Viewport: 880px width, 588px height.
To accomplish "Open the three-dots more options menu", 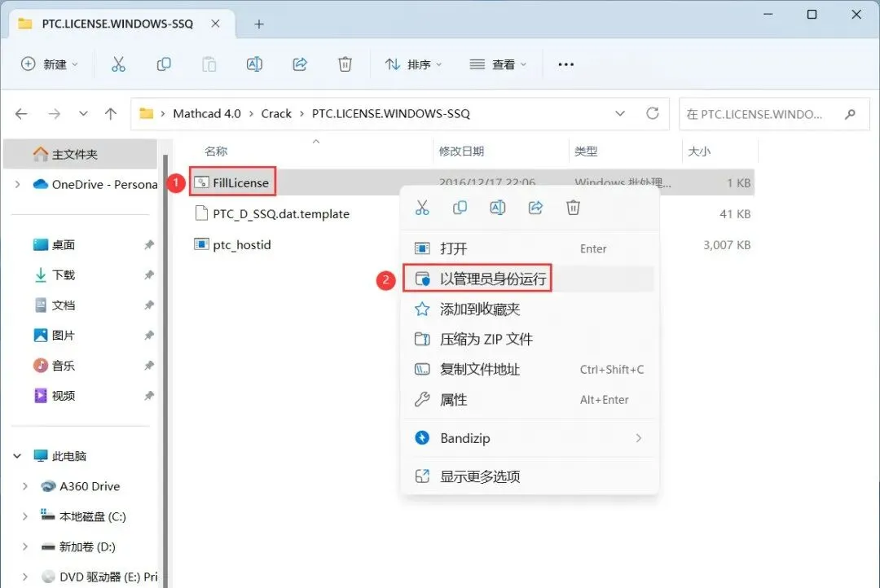I will tap(565, 64).
